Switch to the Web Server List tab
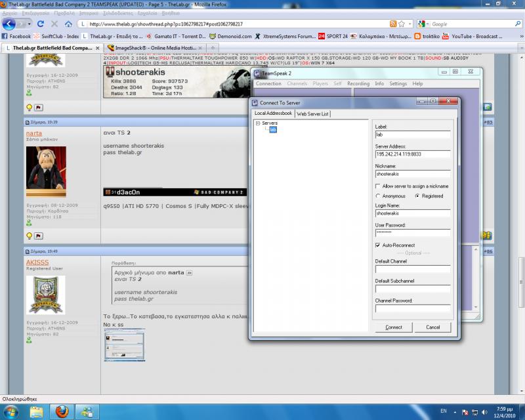 coord(312,114)
